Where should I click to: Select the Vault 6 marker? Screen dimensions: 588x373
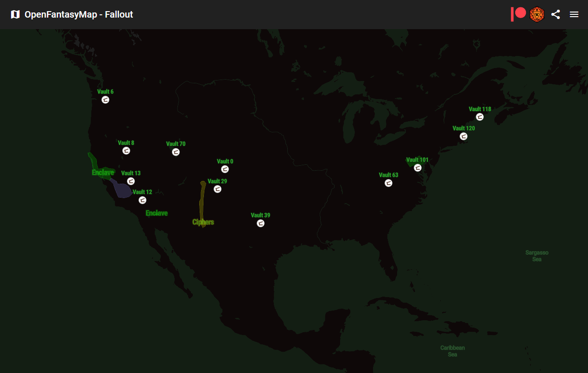[x=106, y=99]
